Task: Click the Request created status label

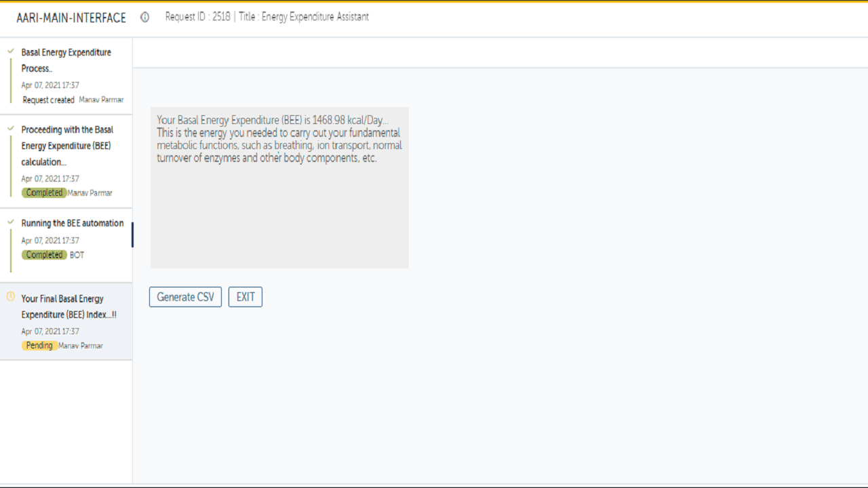Action: click(x=49, y=100)
